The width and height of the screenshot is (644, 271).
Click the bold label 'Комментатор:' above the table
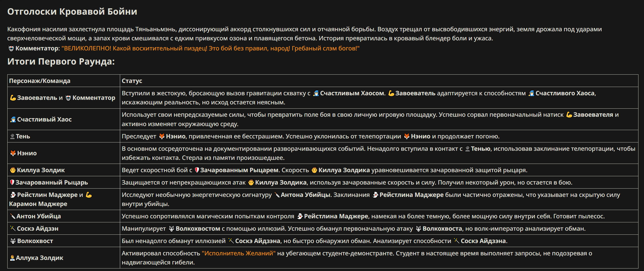38,48
